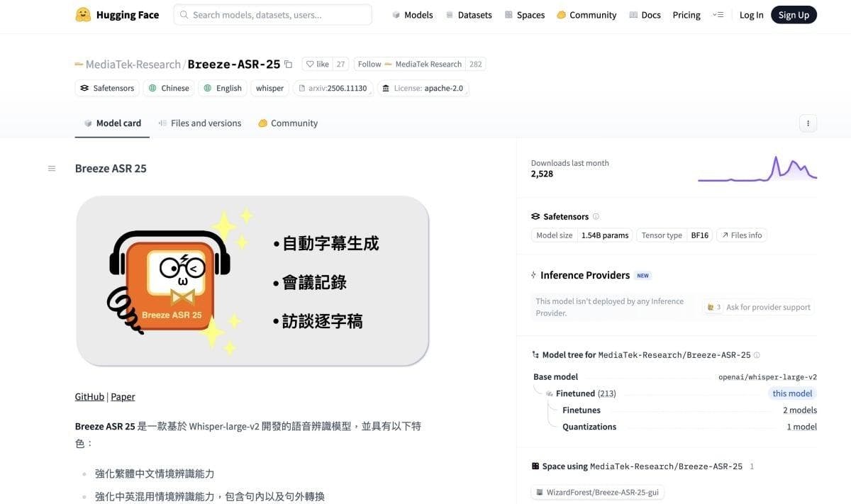Viewport: 851px width, 504px height.
Task: Open Docs in the top navigation
Action: (645, 15)
